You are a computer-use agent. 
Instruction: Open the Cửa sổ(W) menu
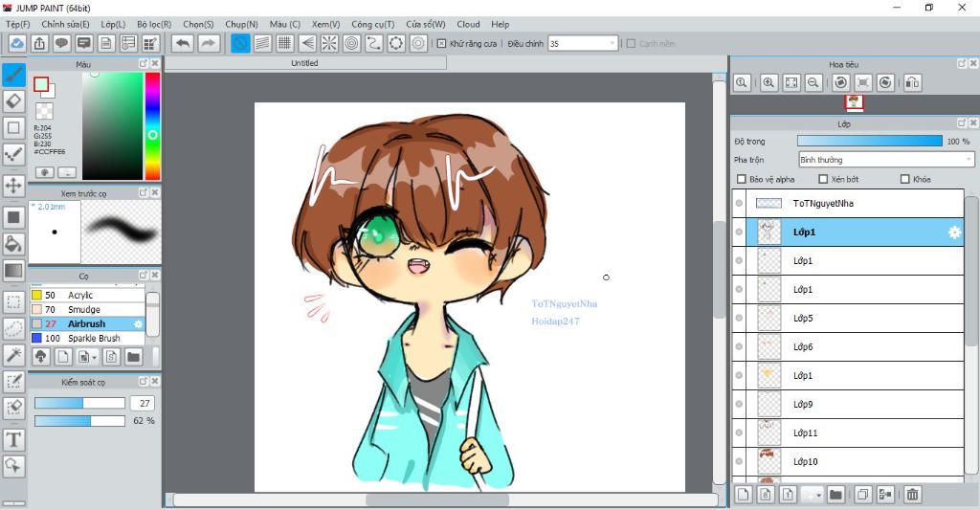[x=426, y=24]
